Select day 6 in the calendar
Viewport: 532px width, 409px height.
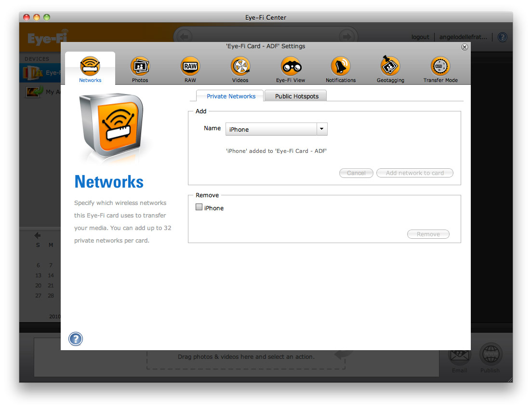point(39,265)
